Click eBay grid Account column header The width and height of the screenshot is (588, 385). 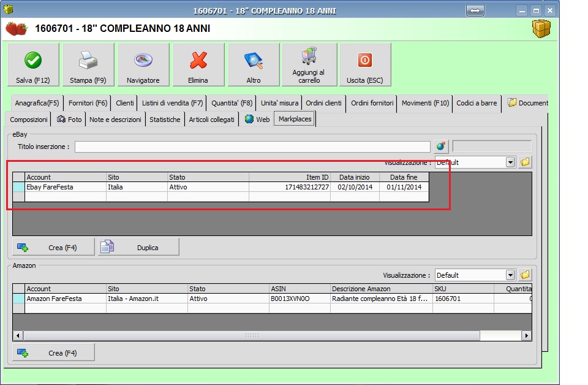pyautogui.click(x=66, y=177)
